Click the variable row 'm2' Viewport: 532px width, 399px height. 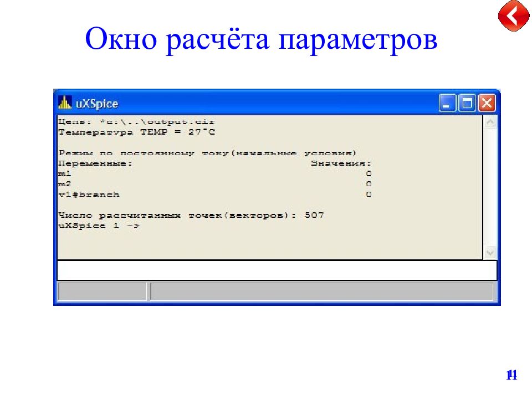pos(215,184)
